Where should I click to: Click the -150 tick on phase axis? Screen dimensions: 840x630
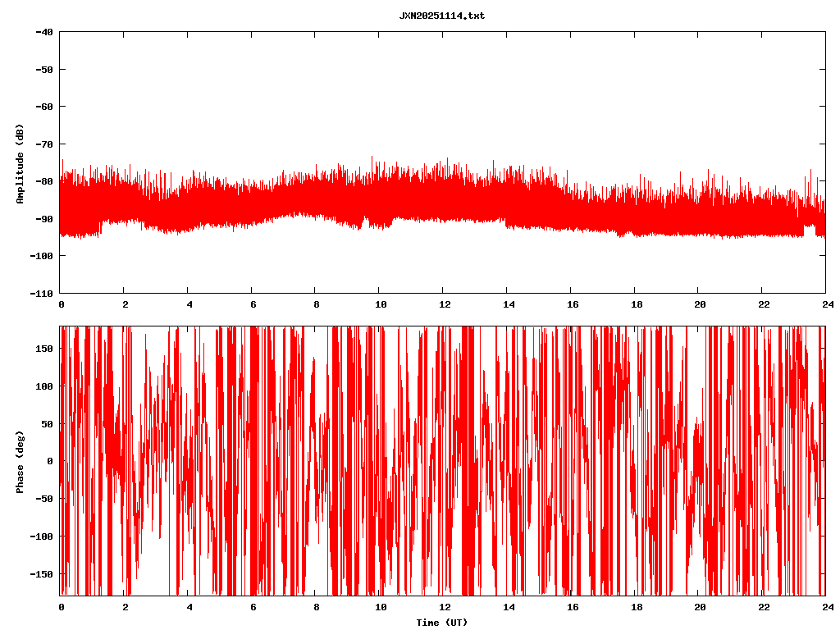click(x=42, y=573)
